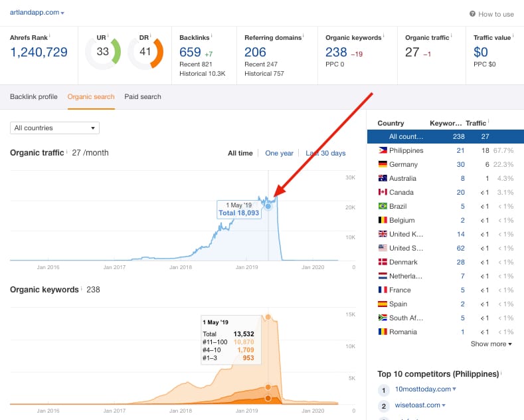Viewport: 524px width, 420px height.
Task: Click the How to use help icon
Action: point(472,14)
